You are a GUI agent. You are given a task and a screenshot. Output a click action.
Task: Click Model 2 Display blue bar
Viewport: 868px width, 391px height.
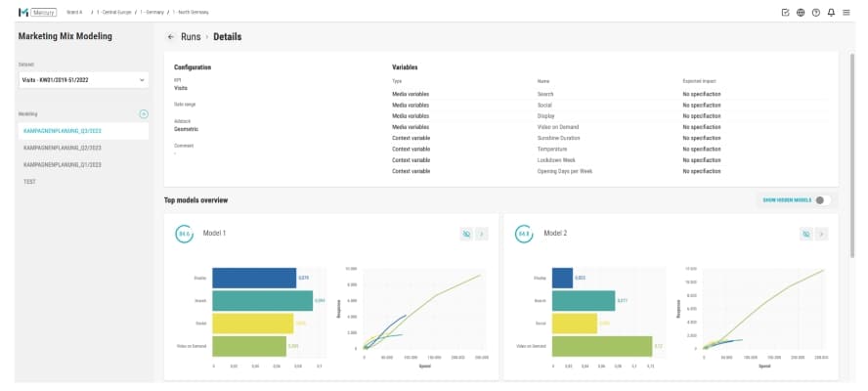click(x=562, y=278)
